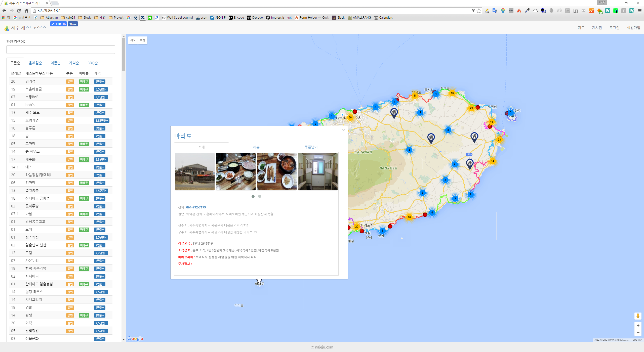Open the browser home icon
The width and height of the screenshot is (644, 352).
pyautogui.click(x=26, y=11)
